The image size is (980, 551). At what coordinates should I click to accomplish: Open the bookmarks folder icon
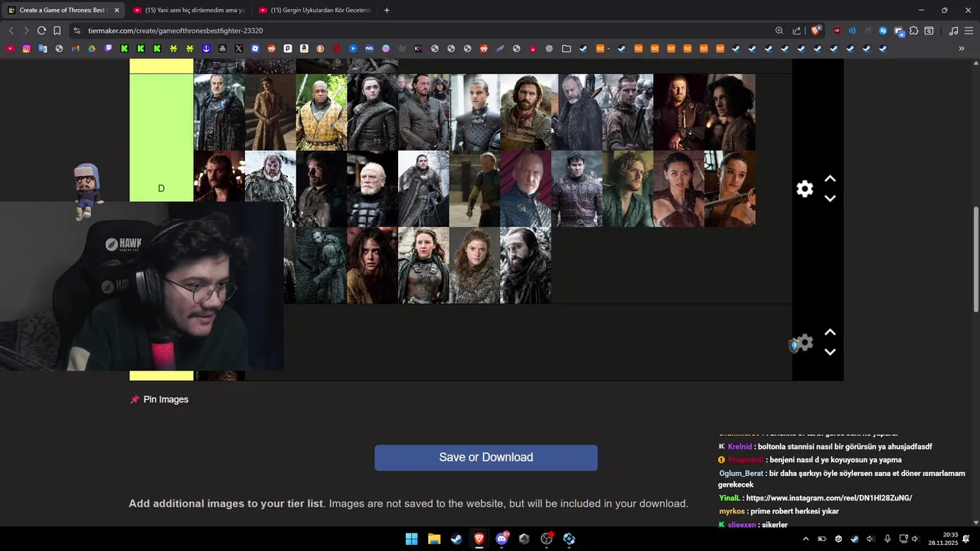tap(567, 48)
